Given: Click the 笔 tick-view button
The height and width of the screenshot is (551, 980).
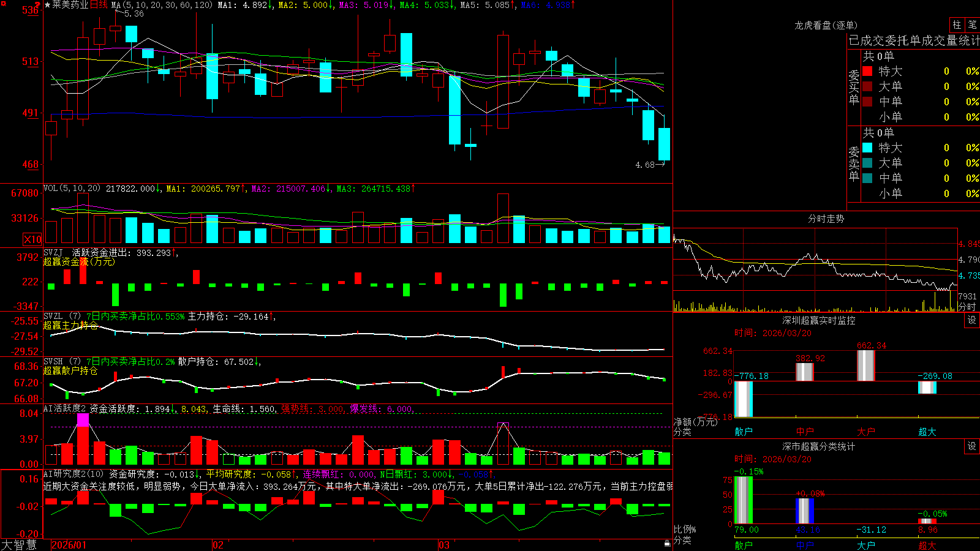Looking at the screenshot, I should coord(972,25).
